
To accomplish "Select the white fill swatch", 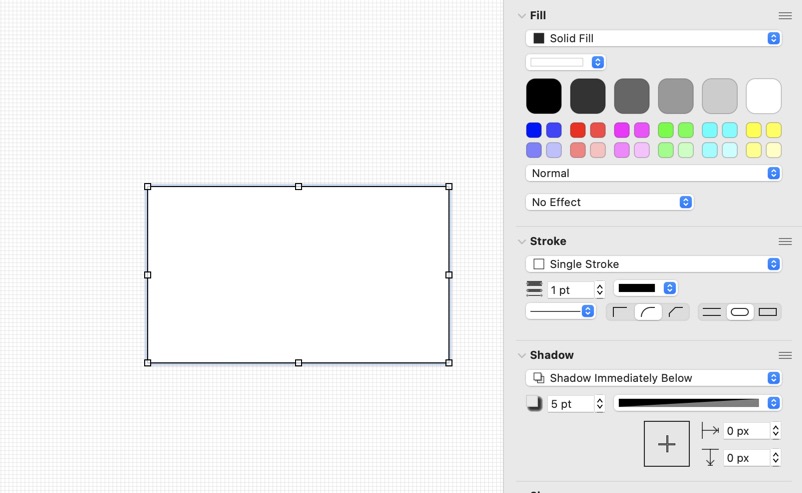I will pos(764,96).
